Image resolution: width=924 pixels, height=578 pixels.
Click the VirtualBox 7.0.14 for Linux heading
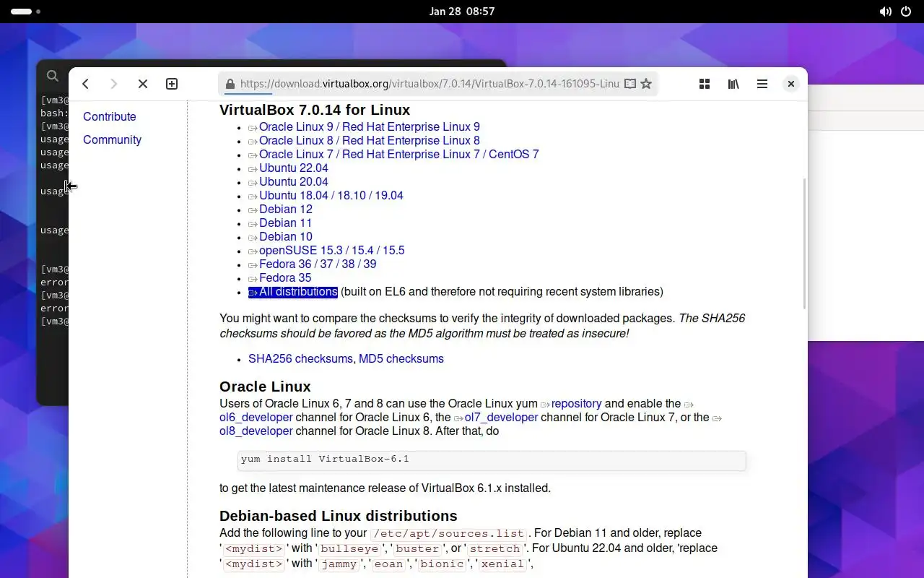tap(315, 110)
